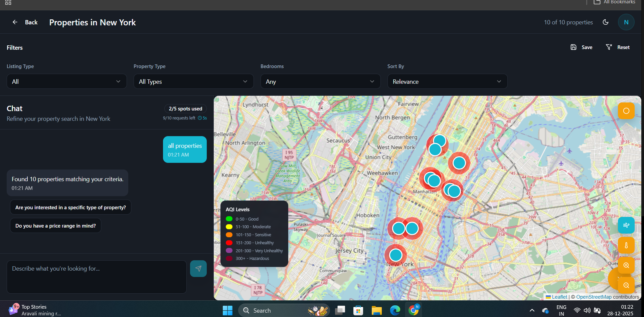The image size is (644, 317).
Task: Open the Windows Start menu
Action: pos(227,310)
